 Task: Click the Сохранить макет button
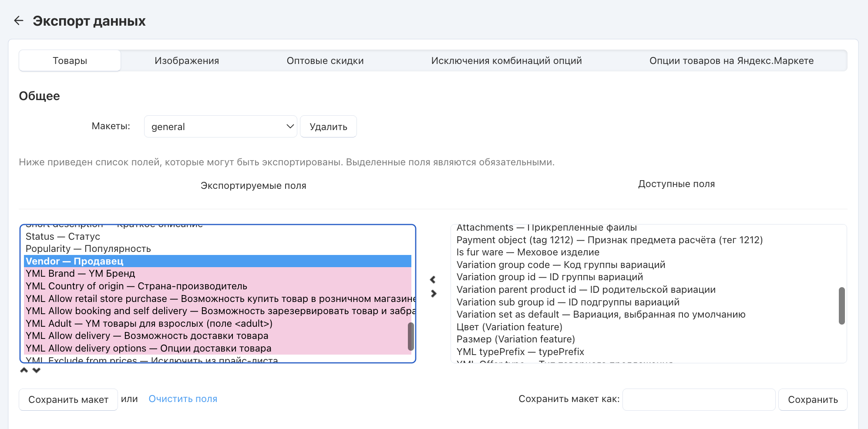tap(68, 399)
